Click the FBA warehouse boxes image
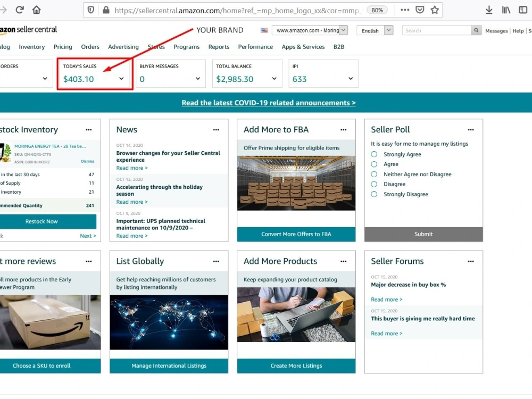Image resolution: width=532 pixels, height=399 pixels. pos(296,183)
